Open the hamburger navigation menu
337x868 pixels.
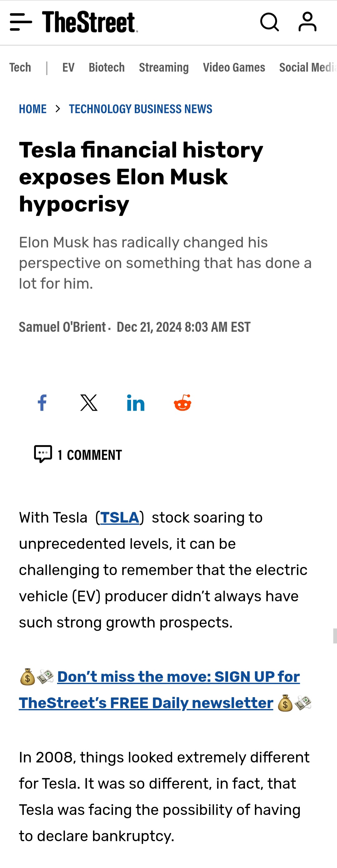point(21,22)
